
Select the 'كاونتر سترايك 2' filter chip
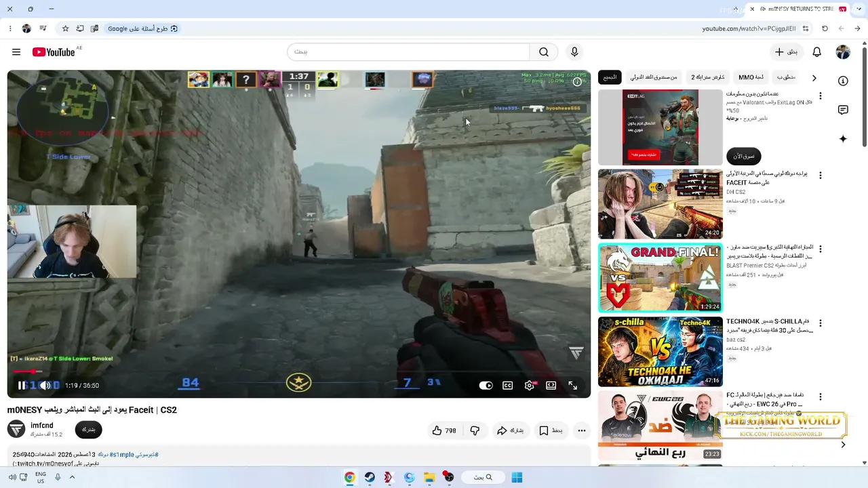coord(707,77)
